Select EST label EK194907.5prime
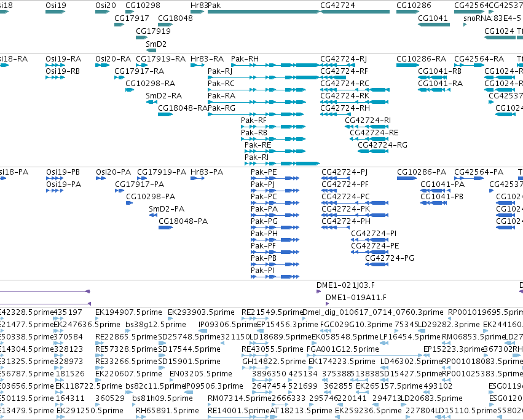This screenshot has width=523, height=420. click(x=128, y=312)
